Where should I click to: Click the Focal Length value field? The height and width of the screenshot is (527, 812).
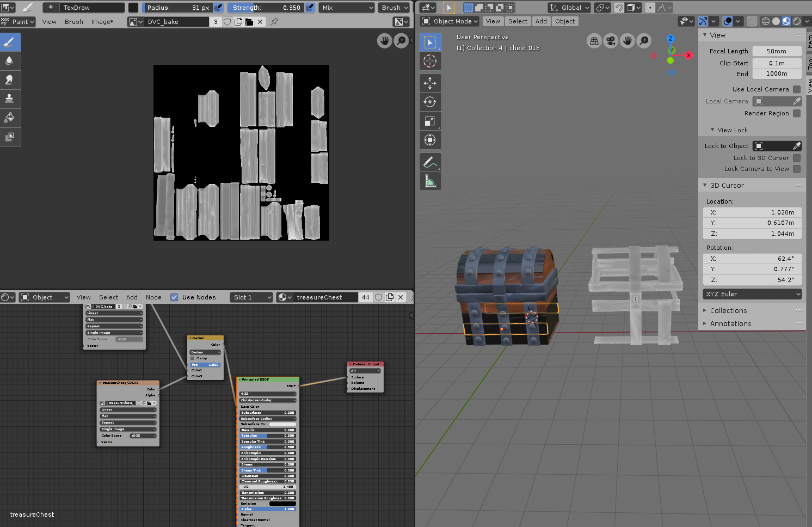777,51
